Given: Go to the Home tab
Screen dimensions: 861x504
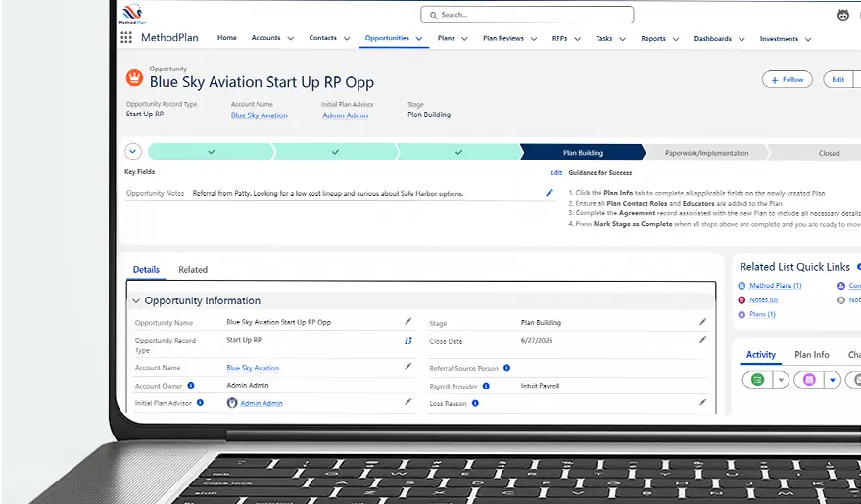Looking at the screenshot, I should tap(227, 38).
